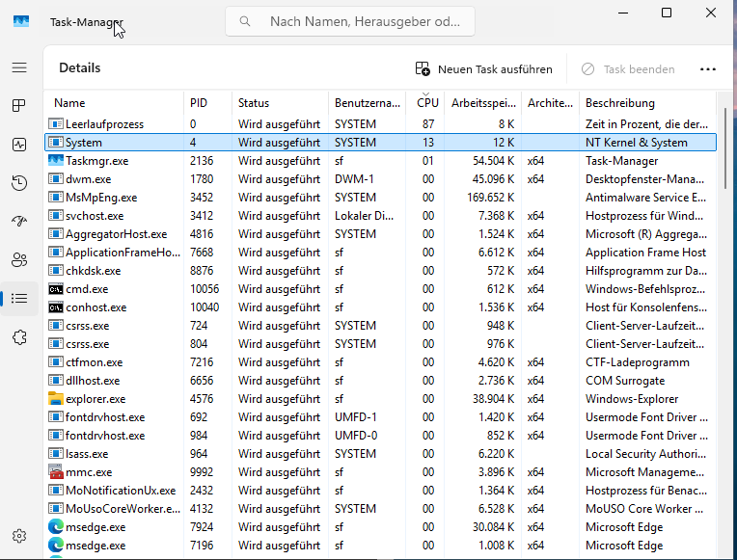The image size is (737, 560).
Task: Open the Users page icon
Action: (x=19, y=260)
